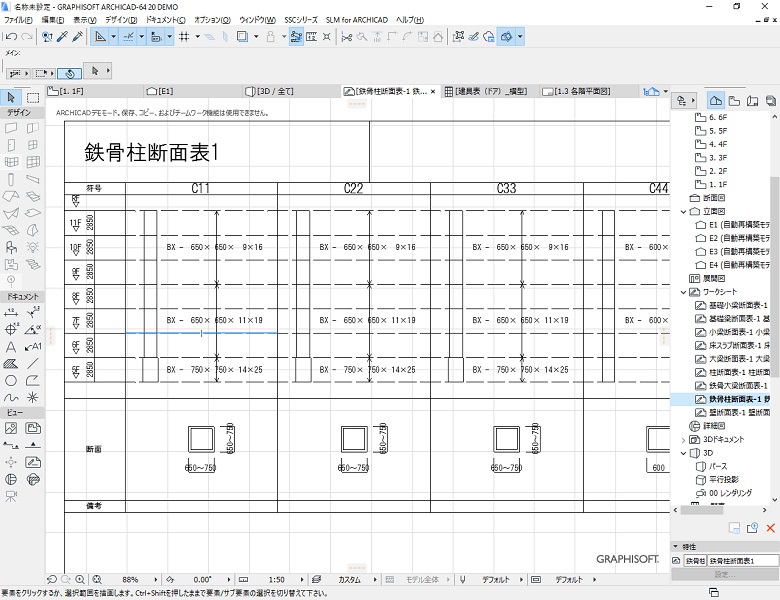Switch to the 建具表 (ドア) tab
The height and width of the screenshot is (600, 780).
tap(489, 91)
